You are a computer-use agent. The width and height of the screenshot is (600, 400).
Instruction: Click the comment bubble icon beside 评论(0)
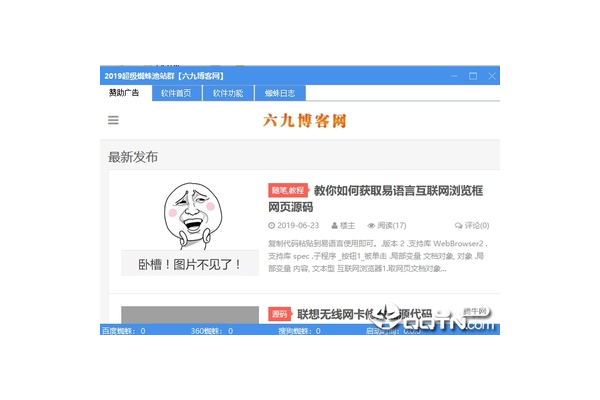pyautogui.click(x=458, y=226)
